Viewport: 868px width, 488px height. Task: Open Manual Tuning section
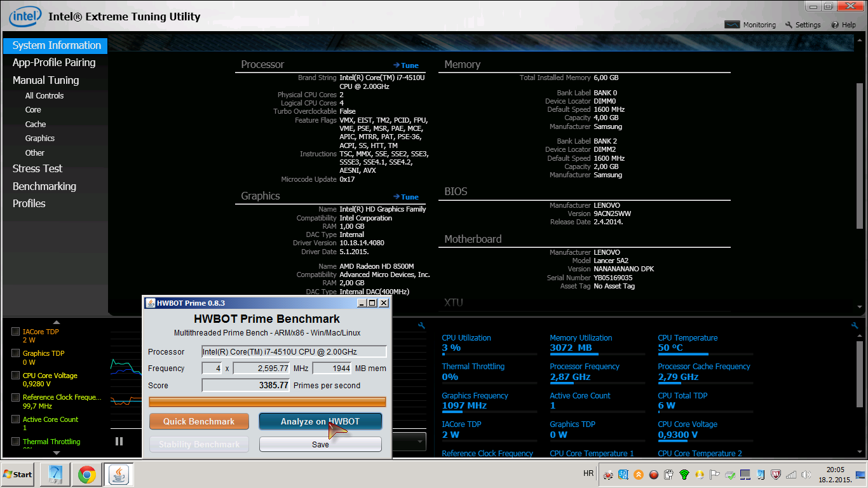pos(46,80)
